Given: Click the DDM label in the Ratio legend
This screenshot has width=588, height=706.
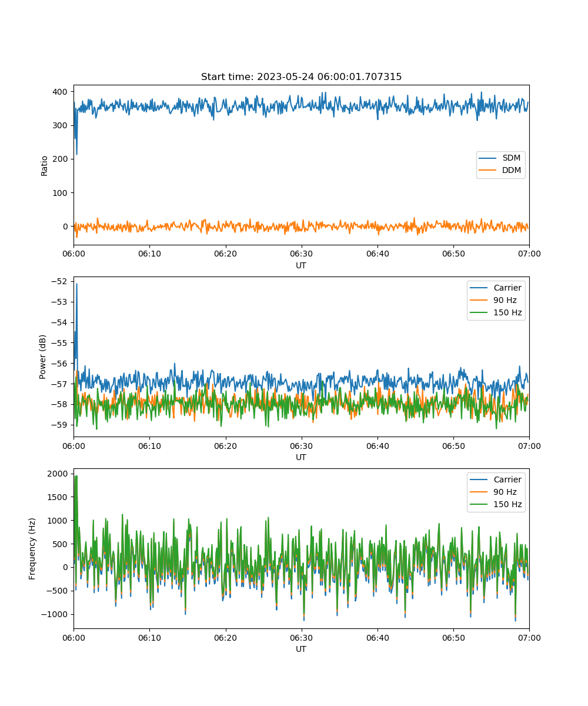Looking at the screenshot, I should pos(511,171).
